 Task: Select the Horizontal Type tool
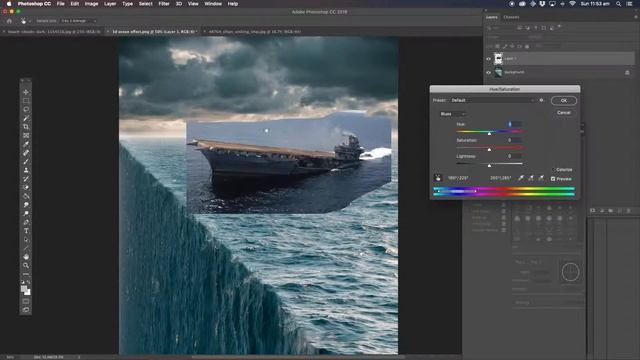[26, 231]
